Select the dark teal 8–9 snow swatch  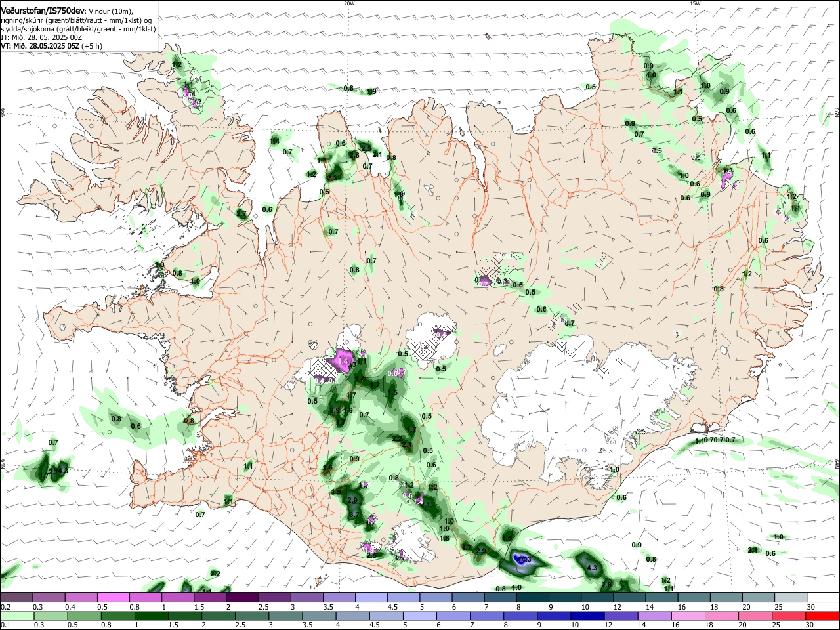click(x=533, y=598)
